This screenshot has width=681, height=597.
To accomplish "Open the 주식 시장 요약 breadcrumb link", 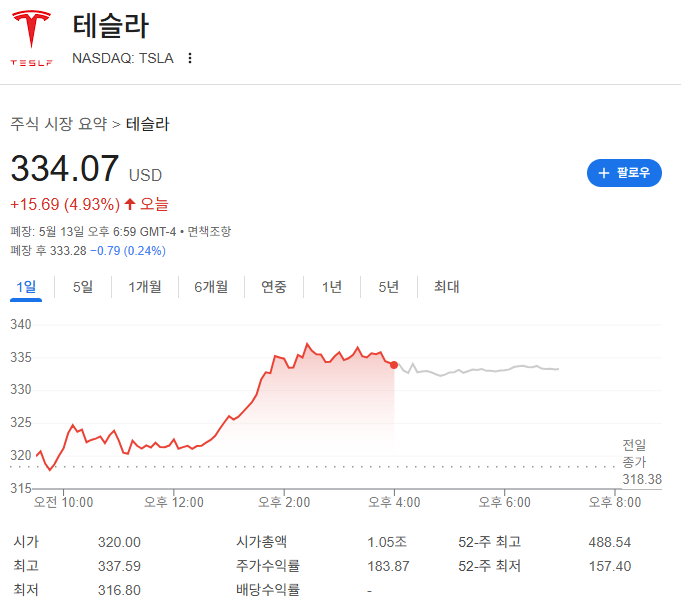I will pos(59,124).
